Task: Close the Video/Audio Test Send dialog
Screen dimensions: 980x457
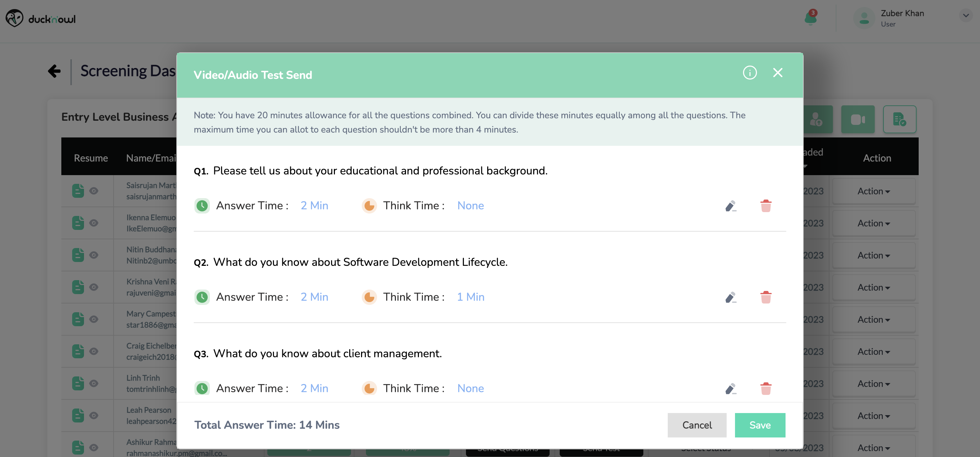Action: [778, 73]
